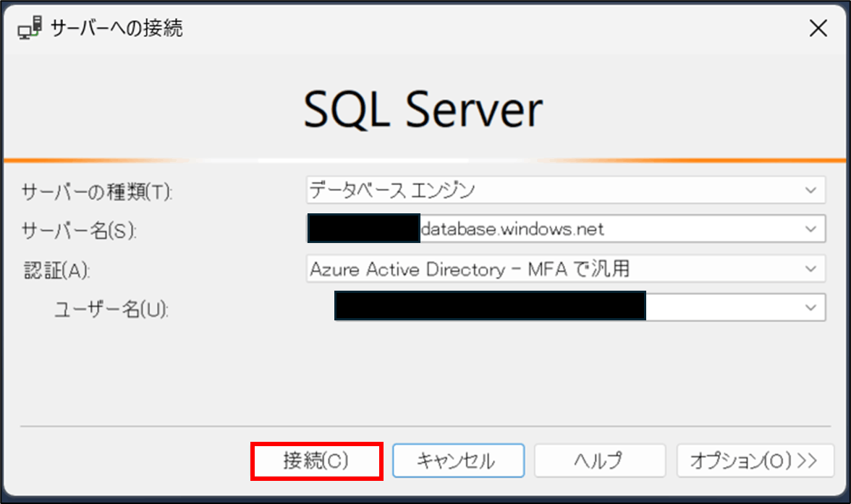Click the server name field ending in database.windows.net
This screenshot has height=504, width=851.
click(566, 229)
